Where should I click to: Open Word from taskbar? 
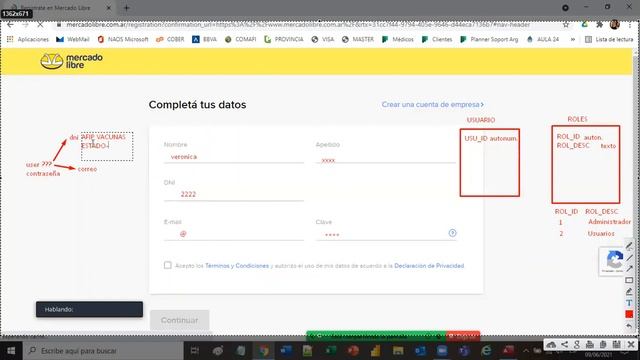point(286,351)
